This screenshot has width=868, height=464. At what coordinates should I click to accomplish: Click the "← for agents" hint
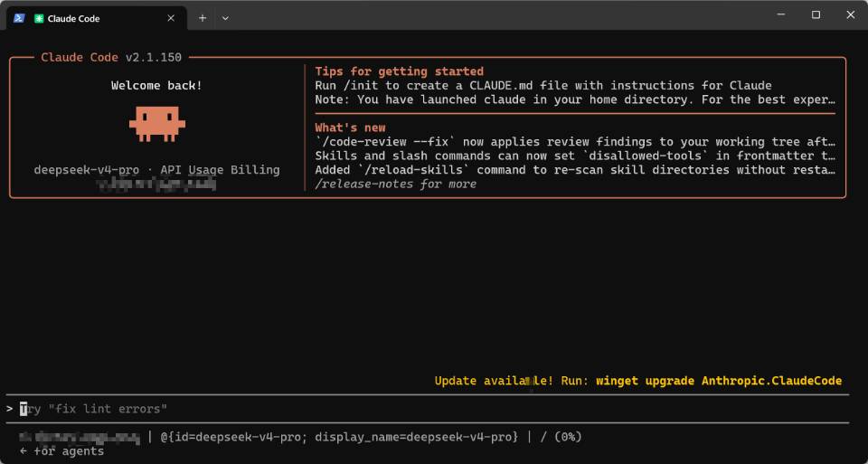pyautogui.click(x=61, y=451)
